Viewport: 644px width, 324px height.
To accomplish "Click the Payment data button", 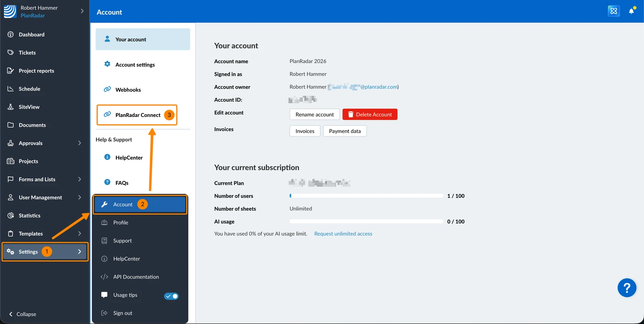I will (345, 131).
